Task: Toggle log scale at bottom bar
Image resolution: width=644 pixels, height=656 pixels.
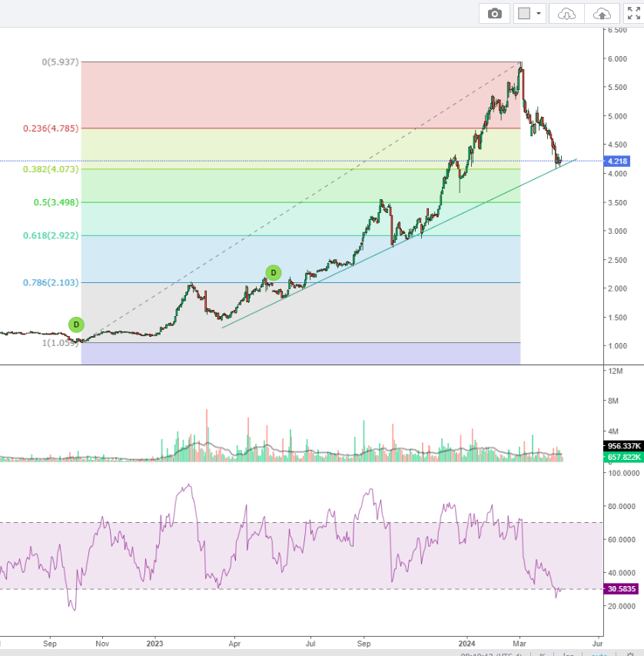Action: tap(569, 654)
